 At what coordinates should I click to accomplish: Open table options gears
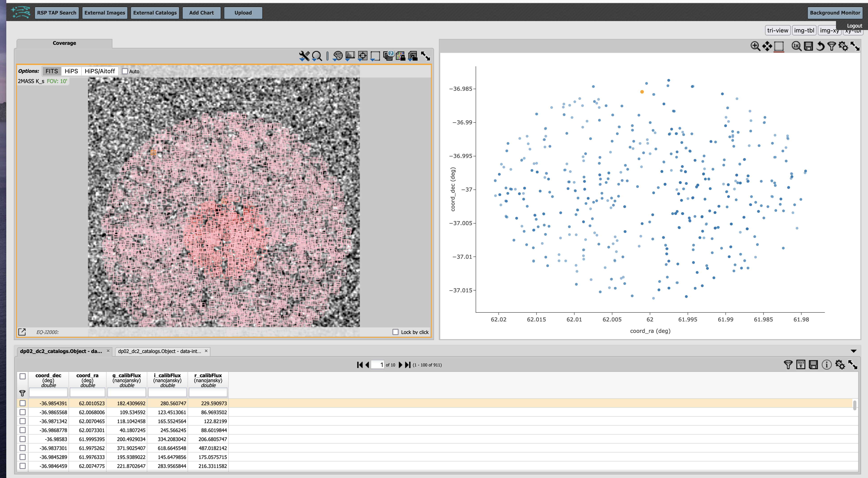tap(840, 364)
